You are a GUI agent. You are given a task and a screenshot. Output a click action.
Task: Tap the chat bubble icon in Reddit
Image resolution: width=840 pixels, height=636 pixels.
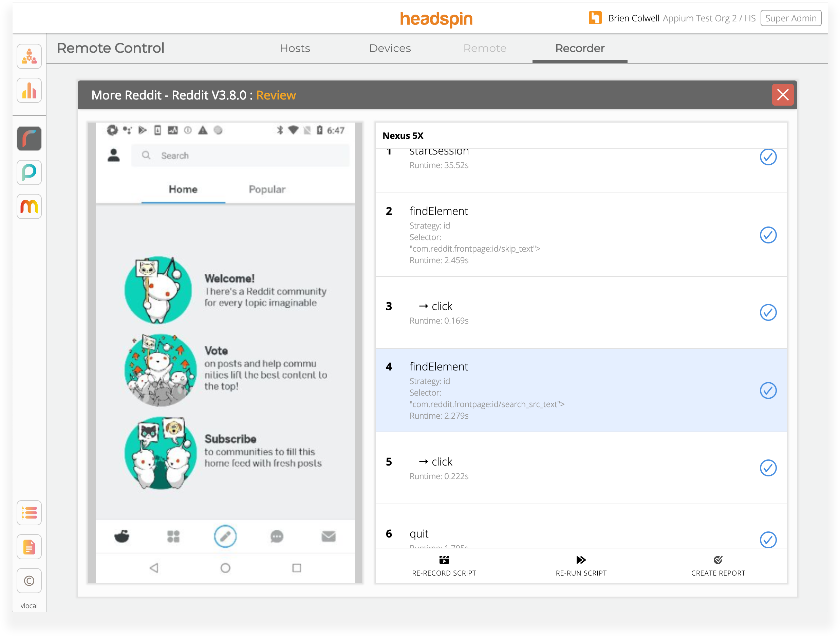[x=277, y=537]
